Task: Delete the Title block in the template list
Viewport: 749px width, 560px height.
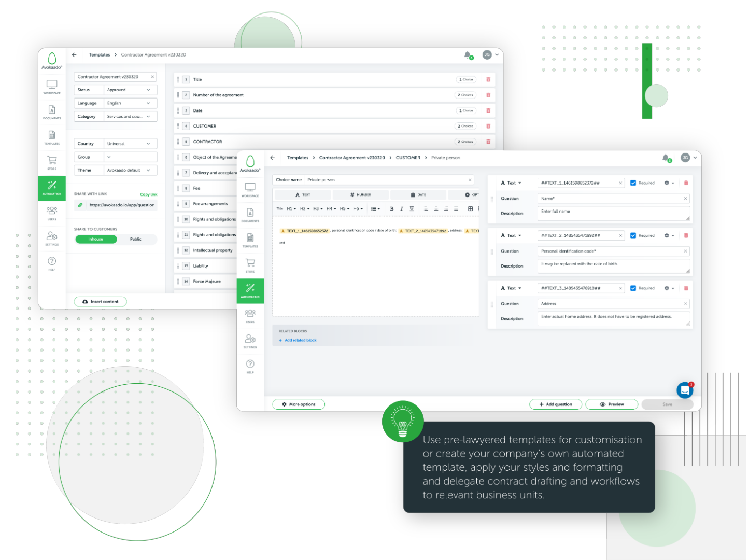Action: click(488, 79)
